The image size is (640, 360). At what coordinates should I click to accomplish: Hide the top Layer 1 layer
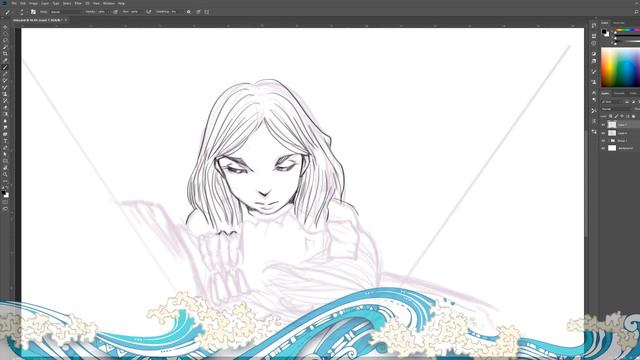tap(603, 125)
